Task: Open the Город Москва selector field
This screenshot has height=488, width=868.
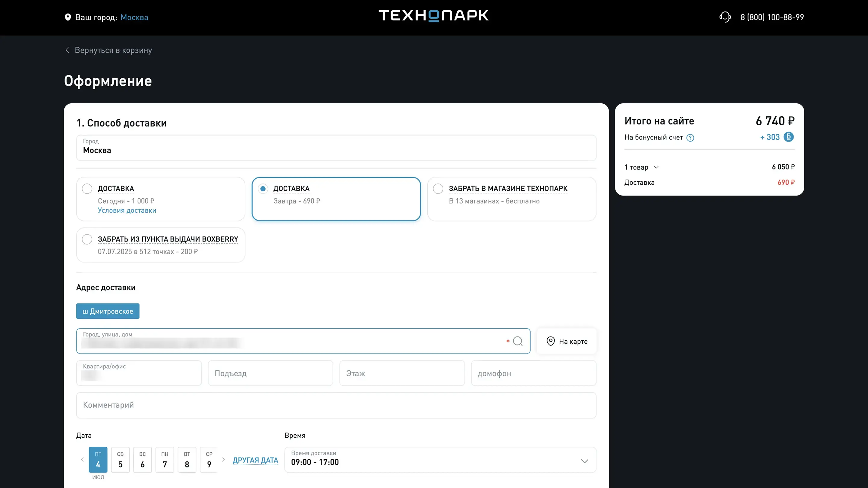Action: click(336, 148)
